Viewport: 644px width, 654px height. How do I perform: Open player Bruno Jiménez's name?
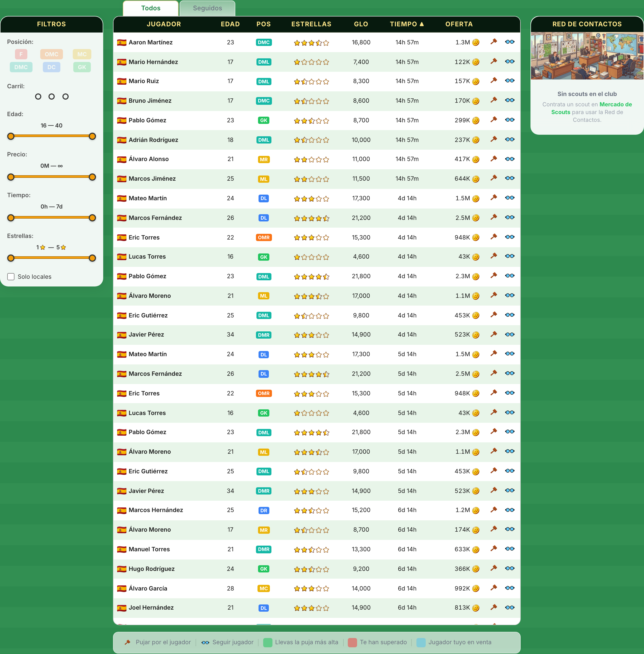(150, 100)
